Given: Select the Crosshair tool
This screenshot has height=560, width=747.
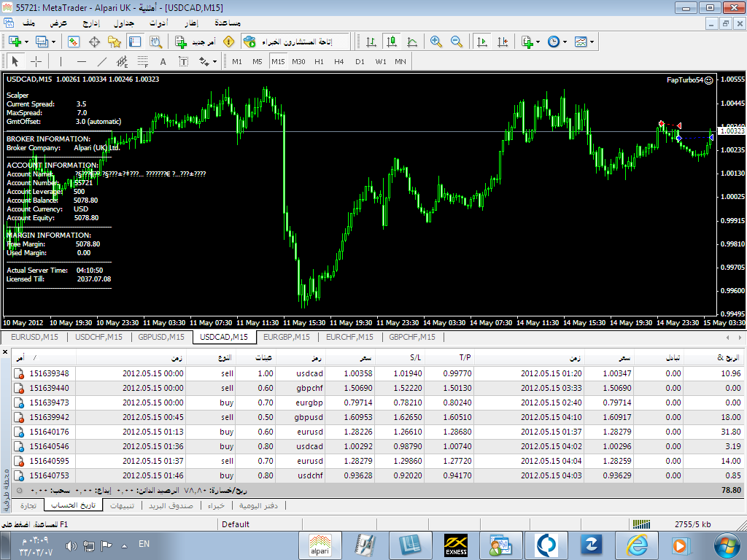Looking at the screenshot, I should (x=36, y=61).
